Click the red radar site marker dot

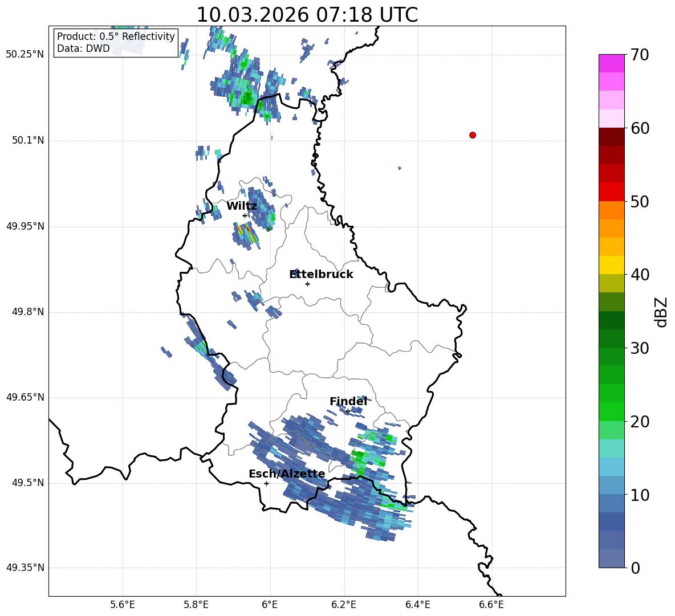(x=473, y=135)
